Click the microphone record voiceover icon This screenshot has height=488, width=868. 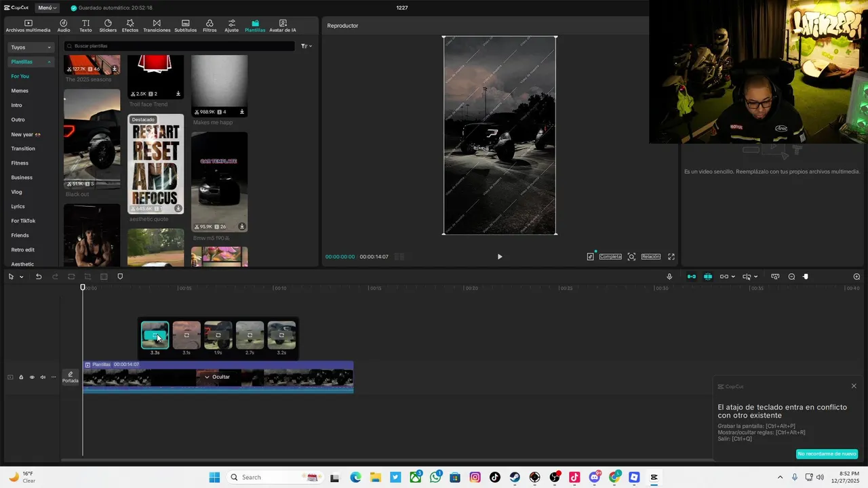pos(669,277)
